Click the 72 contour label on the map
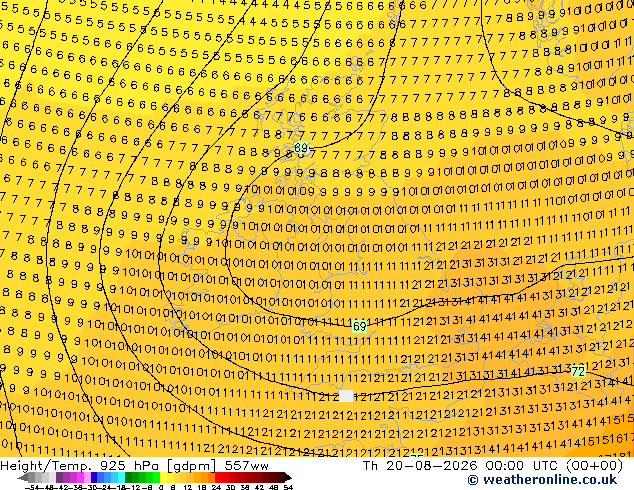Image resolution: width=634 pixels, height=490 pixels. coord(578,371)
